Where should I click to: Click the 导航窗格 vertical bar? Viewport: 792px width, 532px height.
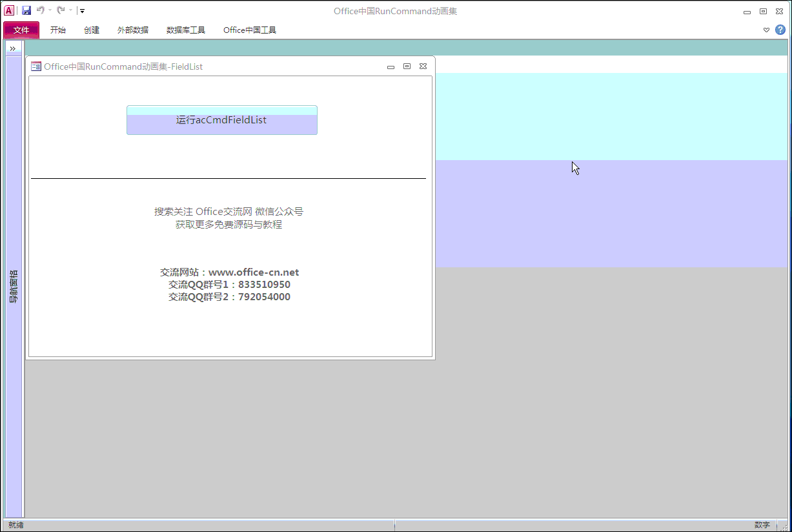pyautogui.click(x=14, y=287)
